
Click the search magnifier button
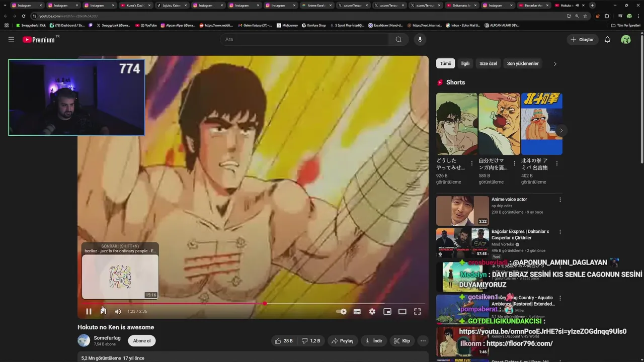point(398,39)
